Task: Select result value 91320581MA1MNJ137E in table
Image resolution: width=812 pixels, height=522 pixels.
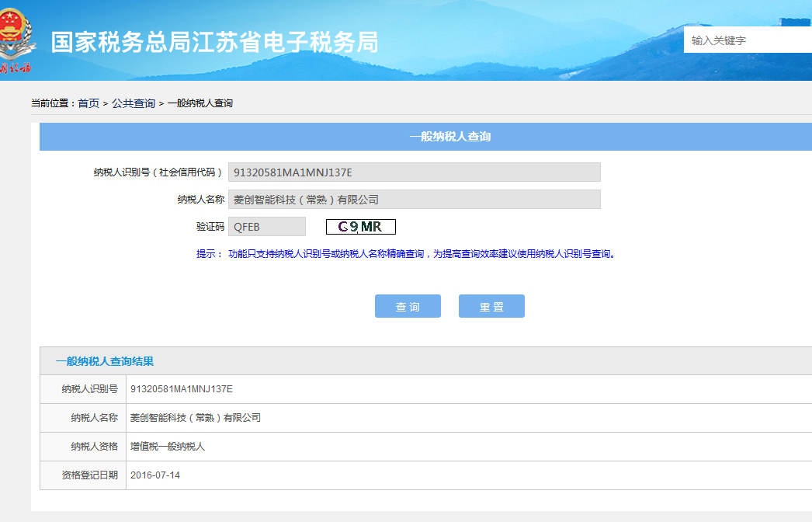Action: click(x=181, y=388)
